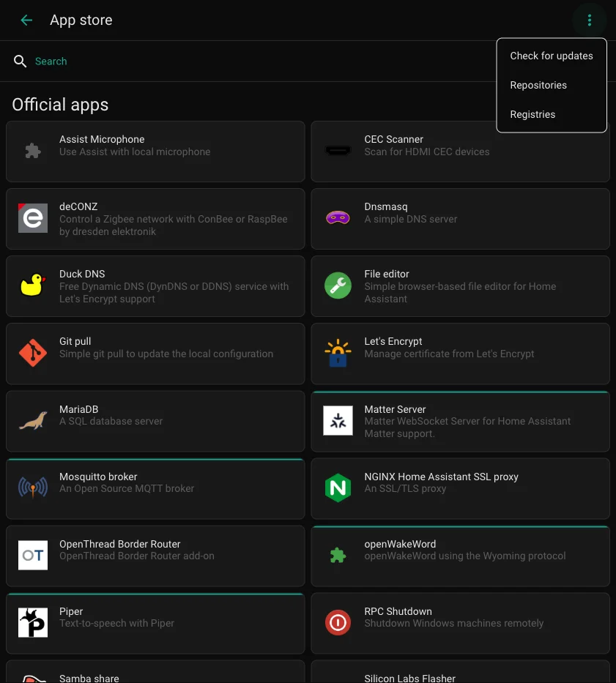Select the Matter Server icon
Image resolution: width=616 pixels, height=683 pixels.
tap(337, 421)
